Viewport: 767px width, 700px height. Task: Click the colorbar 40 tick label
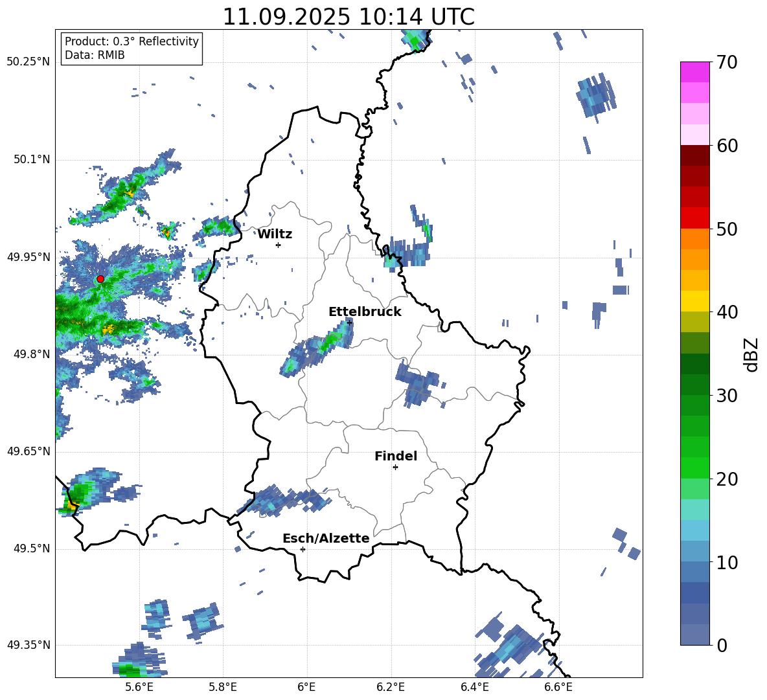(727, 312)
